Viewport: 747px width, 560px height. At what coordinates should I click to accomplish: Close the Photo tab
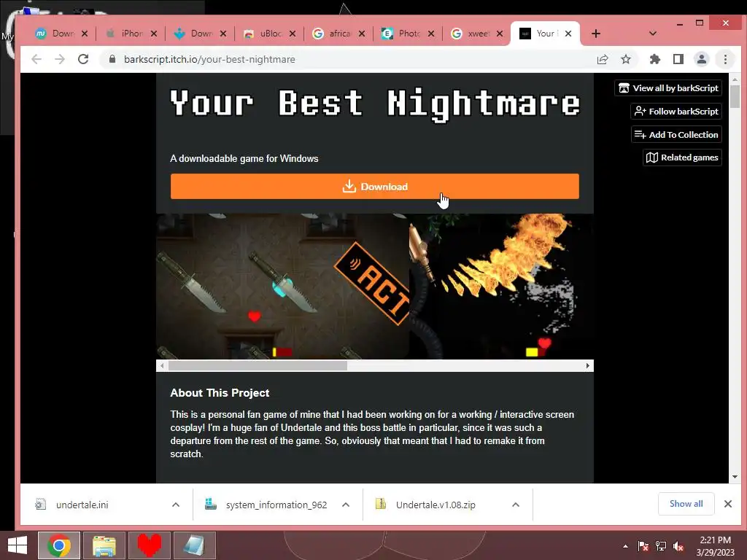point(430,34)
